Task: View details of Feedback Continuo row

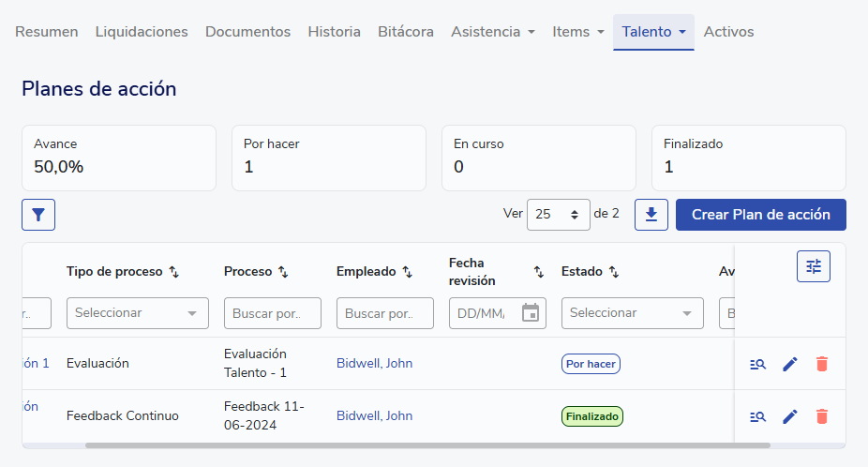Action: pyautogui.click(x=758, y=416)
